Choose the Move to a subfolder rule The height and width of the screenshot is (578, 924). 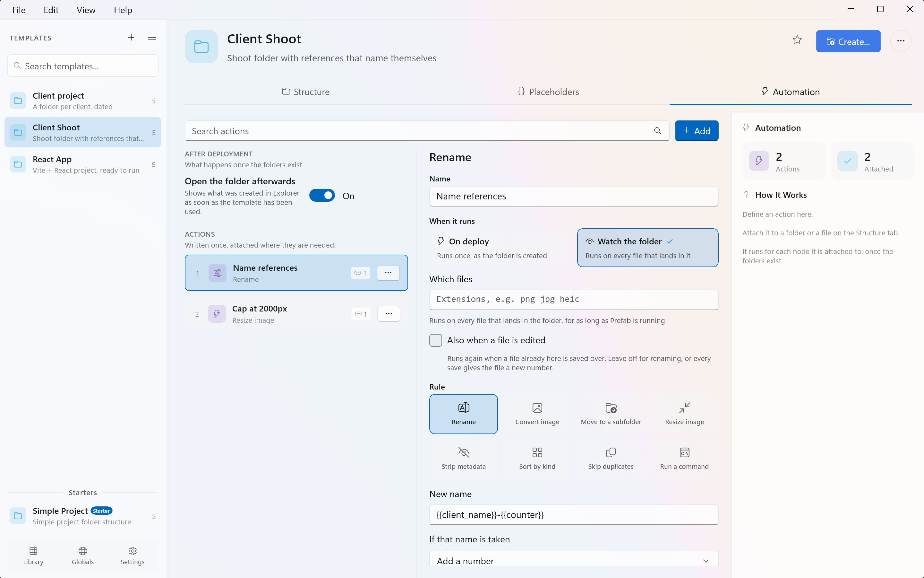pyautogui.click(x=611, y=414)
